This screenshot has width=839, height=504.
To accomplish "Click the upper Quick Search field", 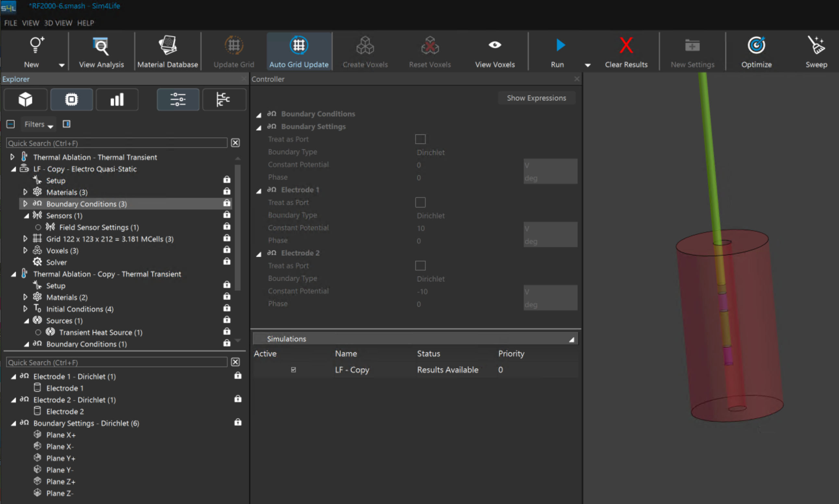I will point(117,143).
